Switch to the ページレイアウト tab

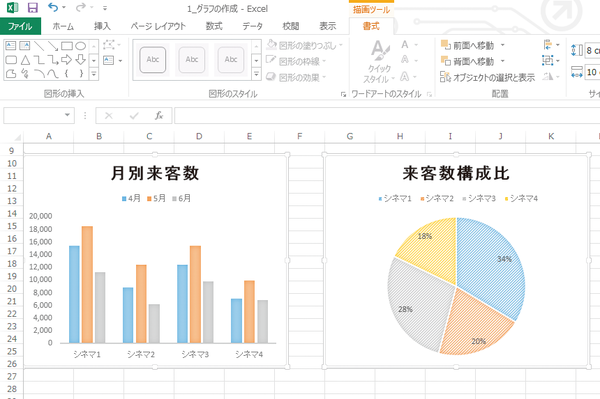[x=158, y=26]
